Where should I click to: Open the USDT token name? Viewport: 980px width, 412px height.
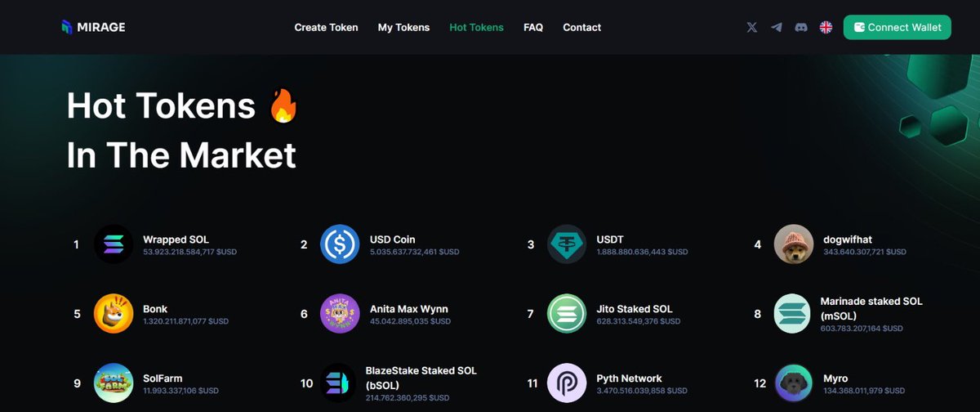(610, 240)
